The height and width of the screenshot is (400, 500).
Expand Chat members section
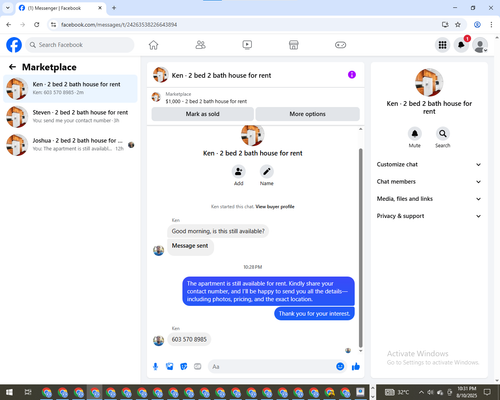[429, 182]
